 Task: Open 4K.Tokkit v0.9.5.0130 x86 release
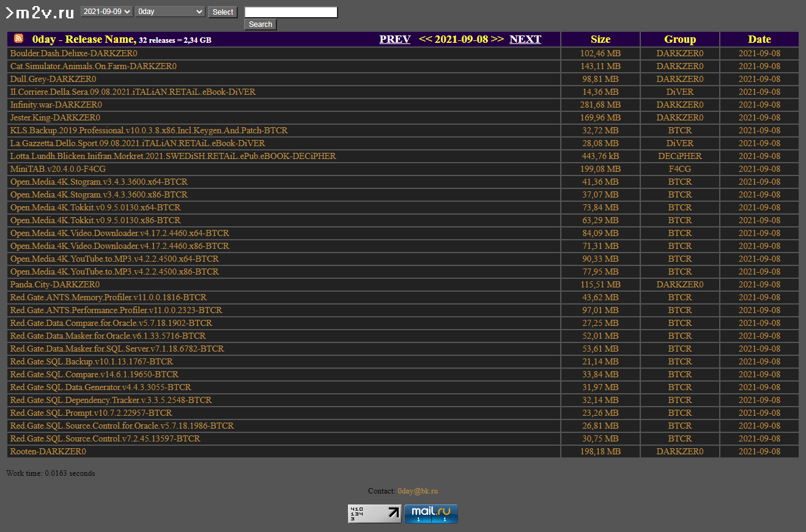tap(95, 220)
